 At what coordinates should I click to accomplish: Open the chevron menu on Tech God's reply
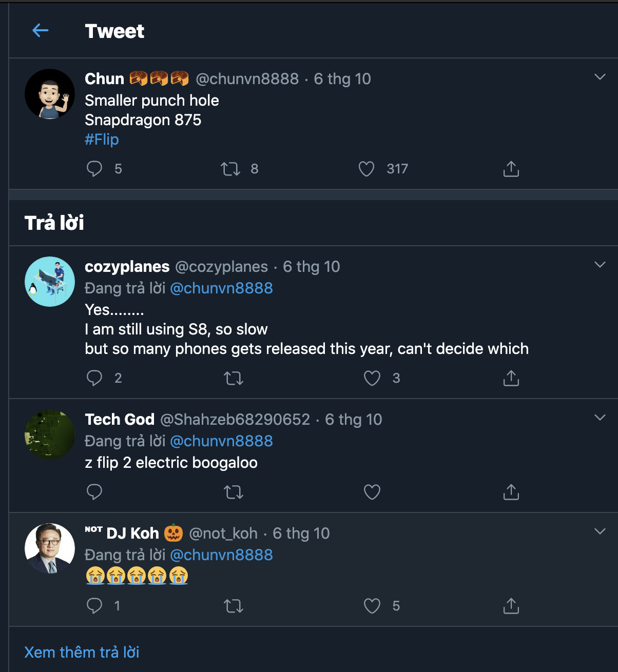pyautogui.click(x=600, y=418)
